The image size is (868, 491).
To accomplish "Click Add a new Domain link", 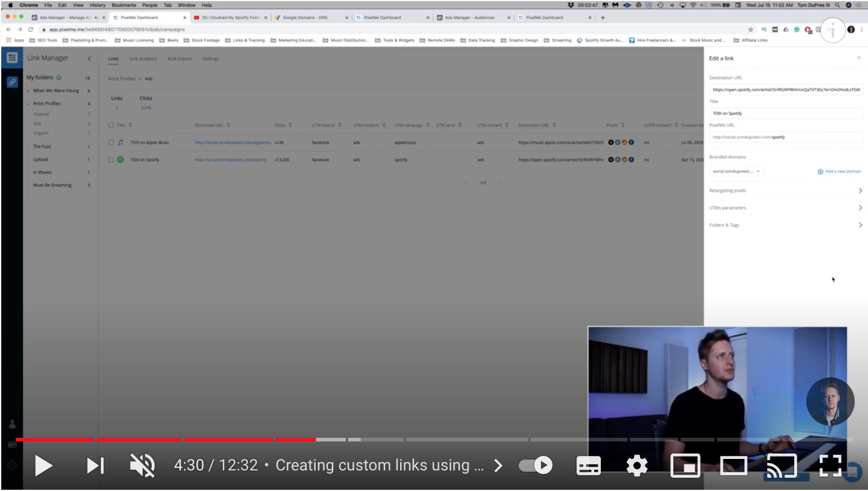I will pos(840,172).
